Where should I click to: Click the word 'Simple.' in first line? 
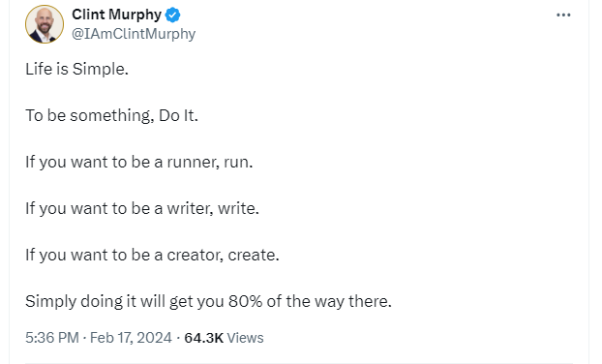(x=101, y=70)
